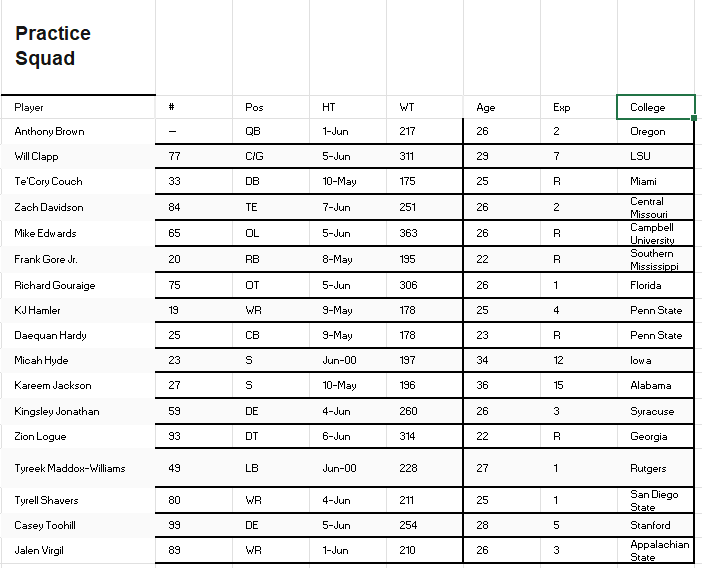Select the Pos header cell
The width and height of the screenshot is (702, 568).
tap(271, 107)
